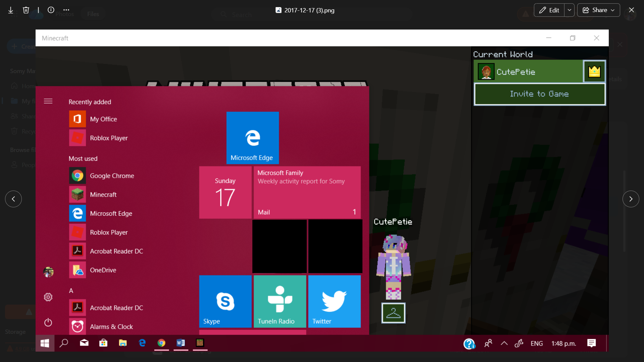Image resolution: width=644 pixels, height=362 pixels.
Task: Open the Sunday 17 calendar tile
Action: pyautogui.click(x=225, y=193)
